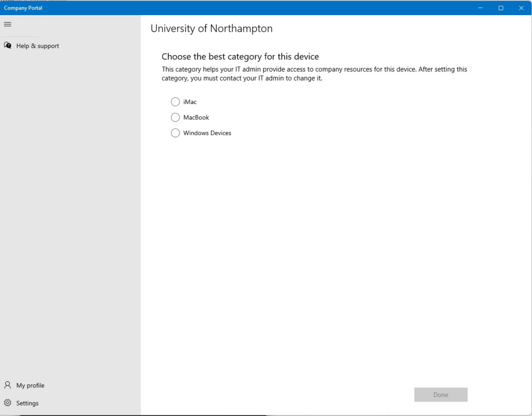532x416 pixels.
Task: Click the University of Northampton heading
Action: coord(211,29)
